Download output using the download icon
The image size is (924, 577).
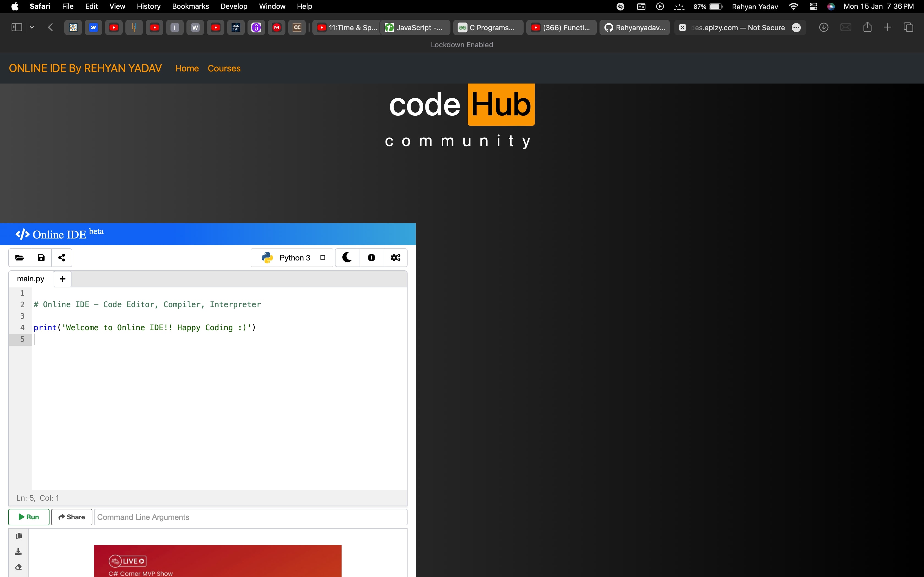(18, 551)
